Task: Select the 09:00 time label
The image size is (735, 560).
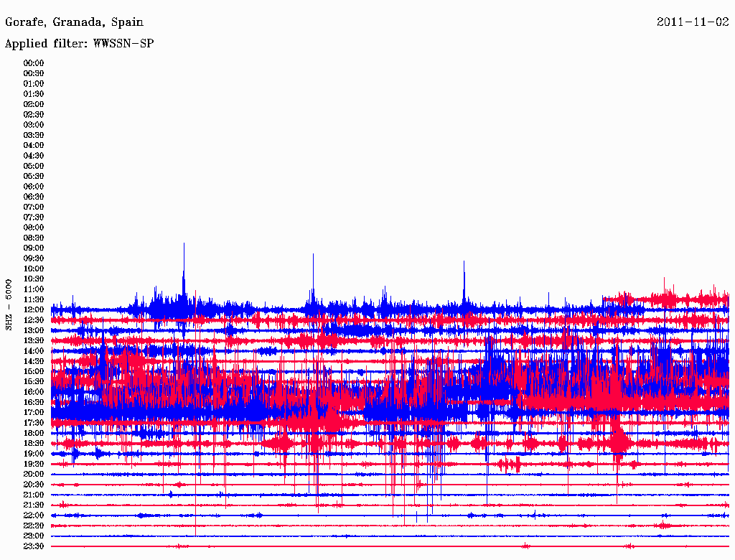Action: 34,248
